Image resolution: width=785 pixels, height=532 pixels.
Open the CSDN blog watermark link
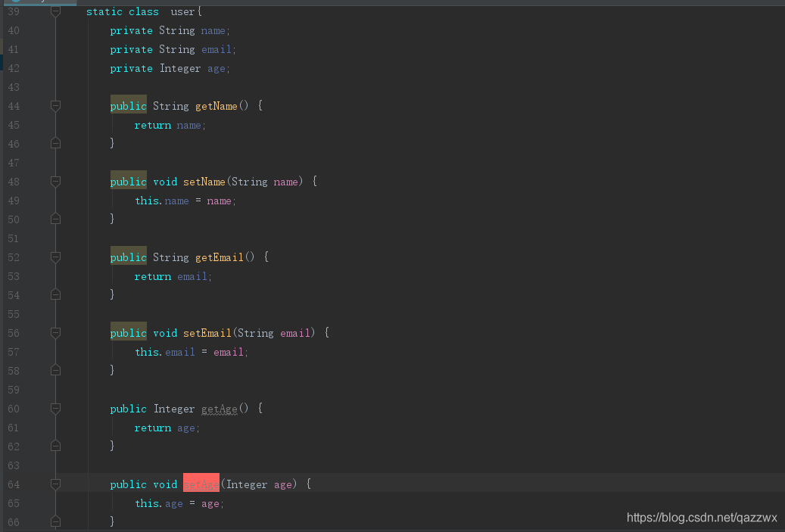click(x=701, y=518)
